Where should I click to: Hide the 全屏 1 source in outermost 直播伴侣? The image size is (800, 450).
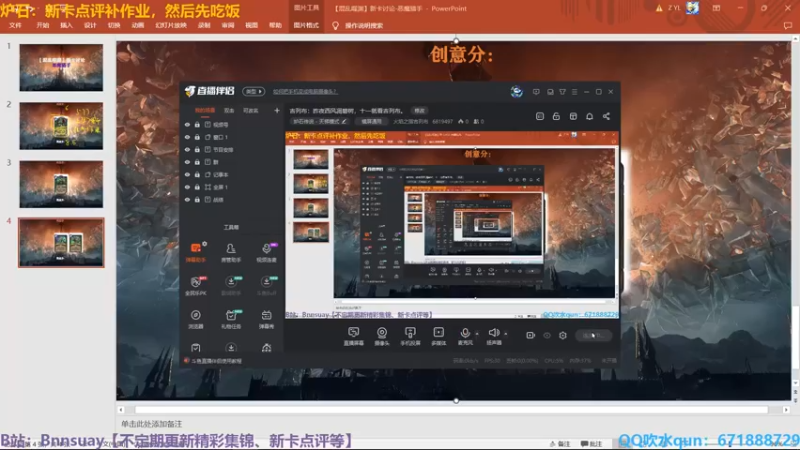point(187,187)
